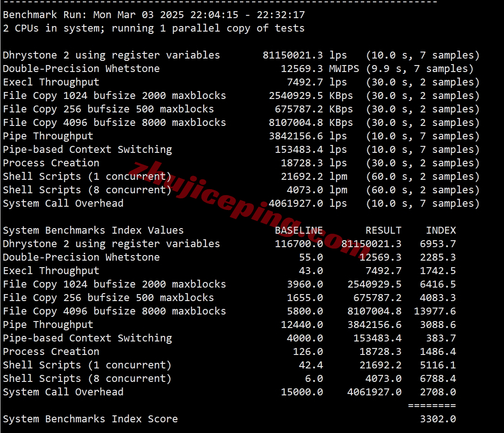504x433 pixels.
Task: Click Shell Scripts (8 concurrent) 4073.0 lpm
Action: 317,190
